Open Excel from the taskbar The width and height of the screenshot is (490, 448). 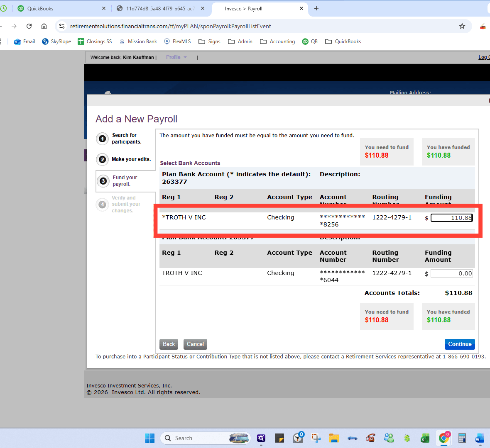click(425, 438)
